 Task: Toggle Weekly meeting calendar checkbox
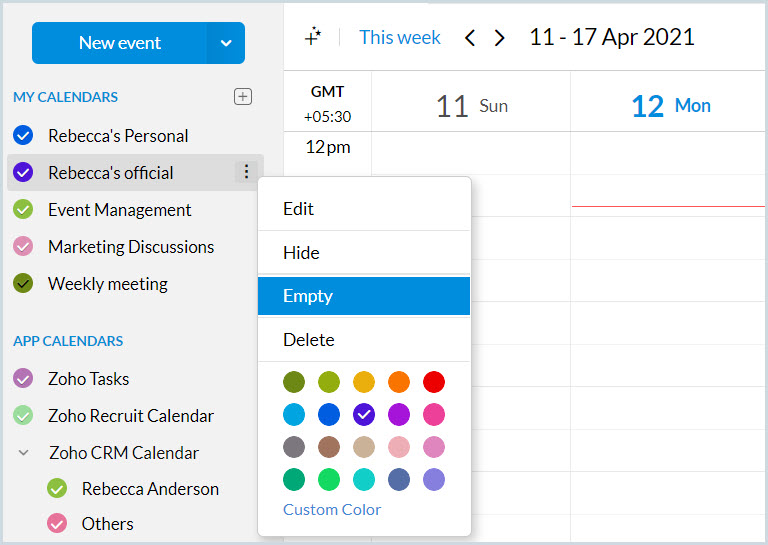24,283
